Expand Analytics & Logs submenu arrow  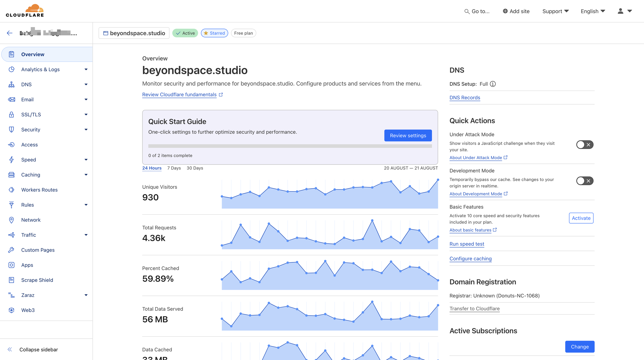(86, 69)
